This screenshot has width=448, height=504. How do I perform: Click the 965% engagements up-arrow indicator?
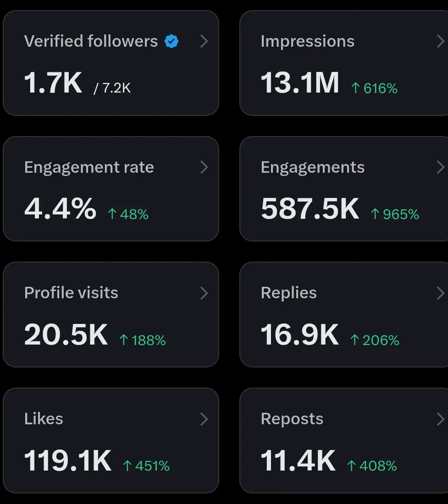395,214
